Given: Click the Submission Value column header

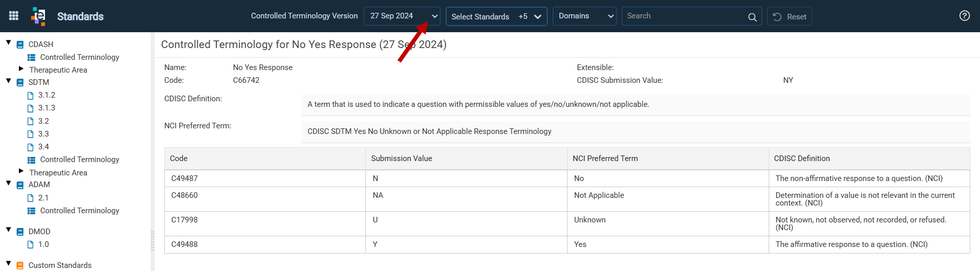Looking at the screenshot, I should point(402,159).
